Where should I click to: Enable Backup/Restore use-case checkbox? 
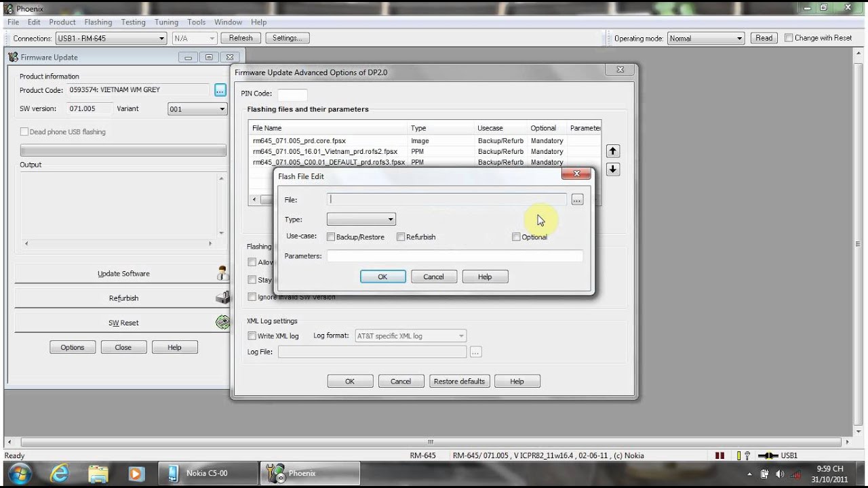click(331, 237)
